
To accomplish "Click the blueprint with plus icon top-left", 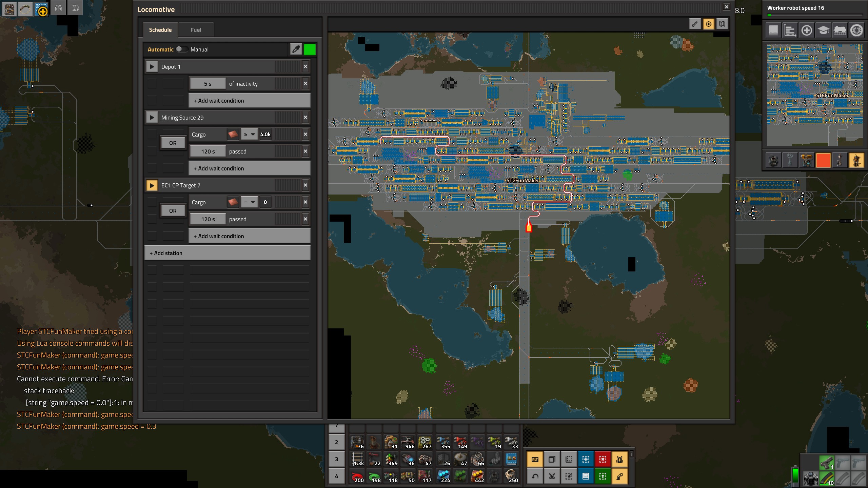I will click(42, 9).
